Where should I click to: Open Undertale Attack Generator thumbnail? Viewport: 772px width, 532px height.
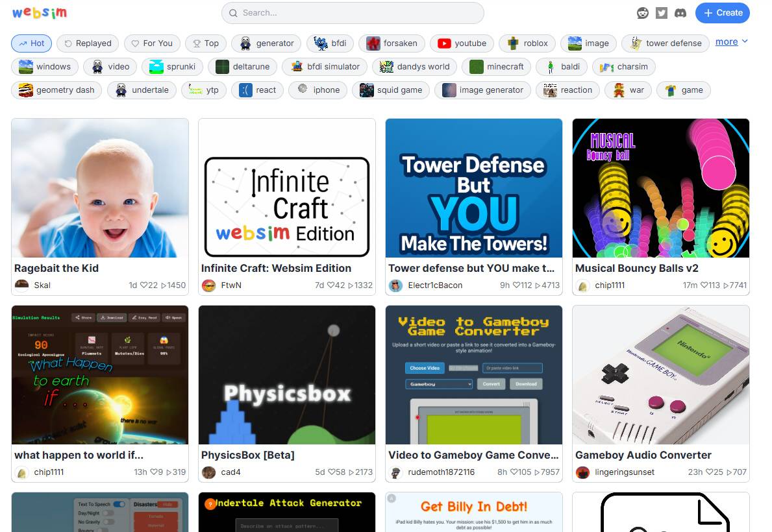pos(287,513)
